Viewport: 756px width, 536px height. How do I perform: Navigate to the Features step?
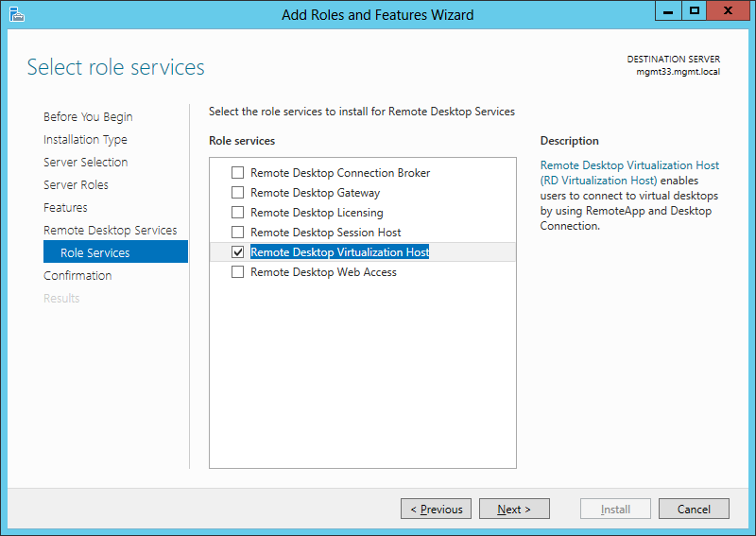(x=65, y=207)
